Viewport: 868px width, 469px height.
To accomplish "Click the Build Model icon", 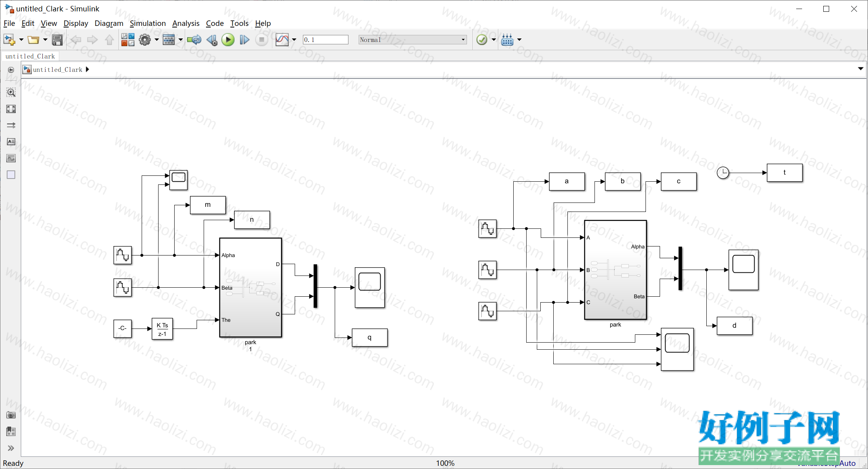I will 507,40.
